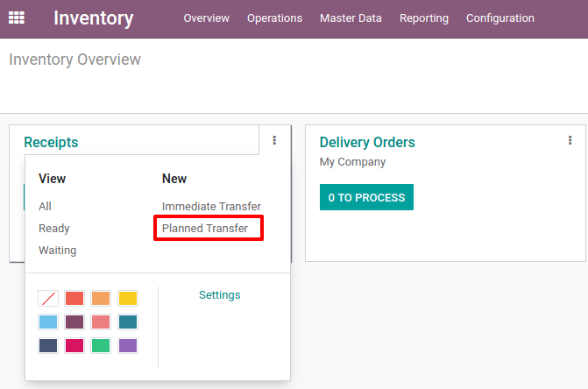Screen dimensions: 588x389
Task: Open the Delivery Orders kebab menu icon
Action: tap(570, 140)
